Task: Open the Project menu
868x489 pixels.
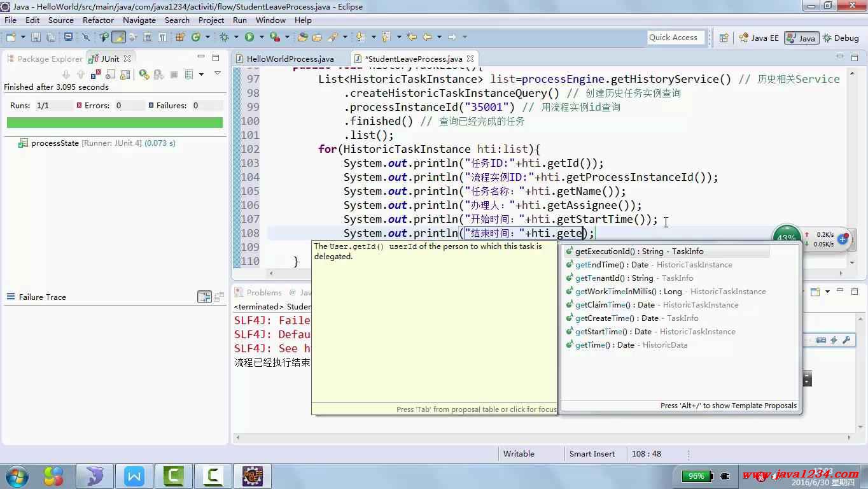Action: pyautogui.click(x=211, y=20)
